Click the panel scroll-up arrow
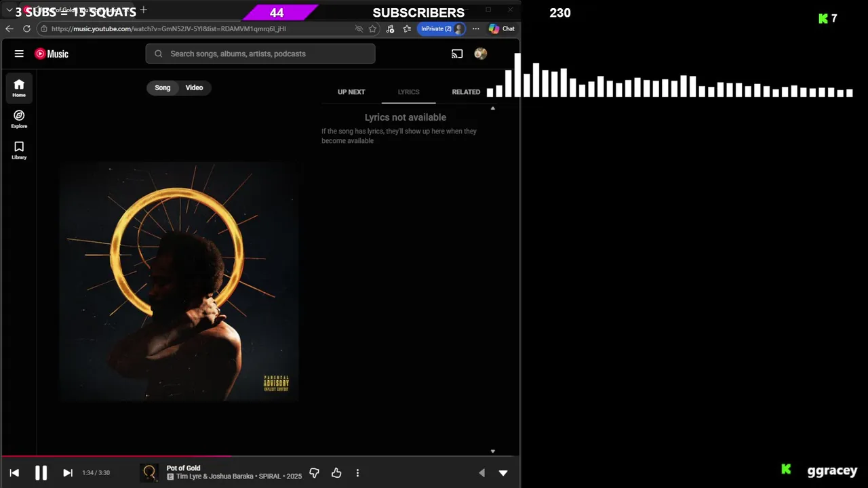 point(493,108)
